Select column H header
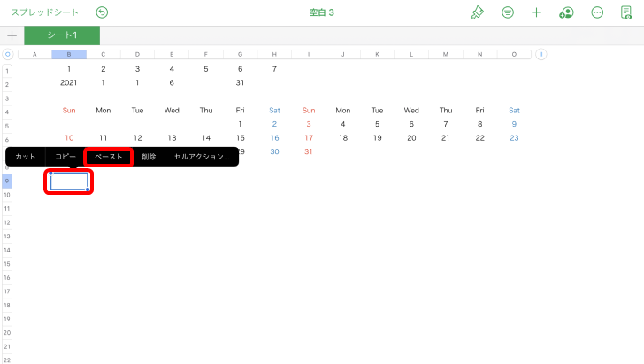 point(274,54)
